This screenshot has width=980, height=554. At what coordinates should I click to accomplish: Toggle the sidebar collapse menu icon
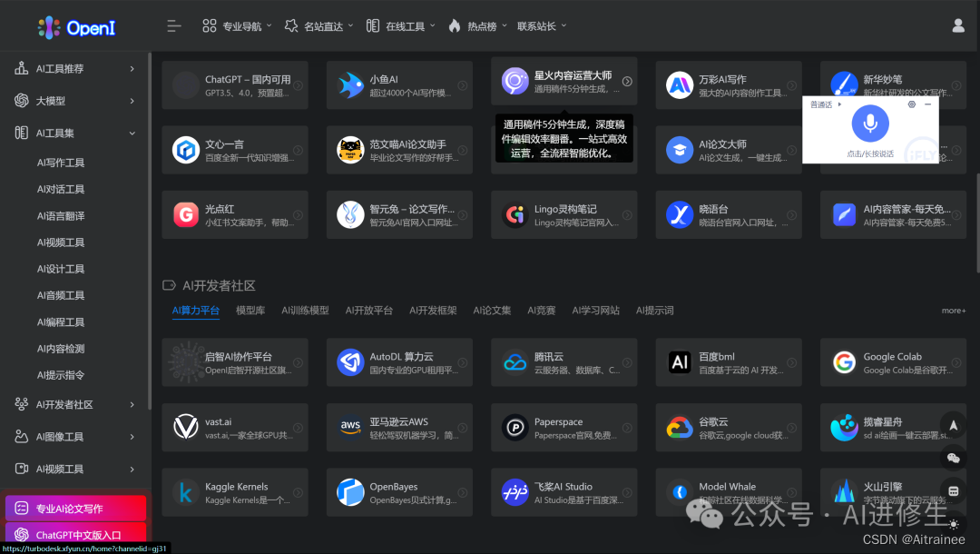point(173,26)
